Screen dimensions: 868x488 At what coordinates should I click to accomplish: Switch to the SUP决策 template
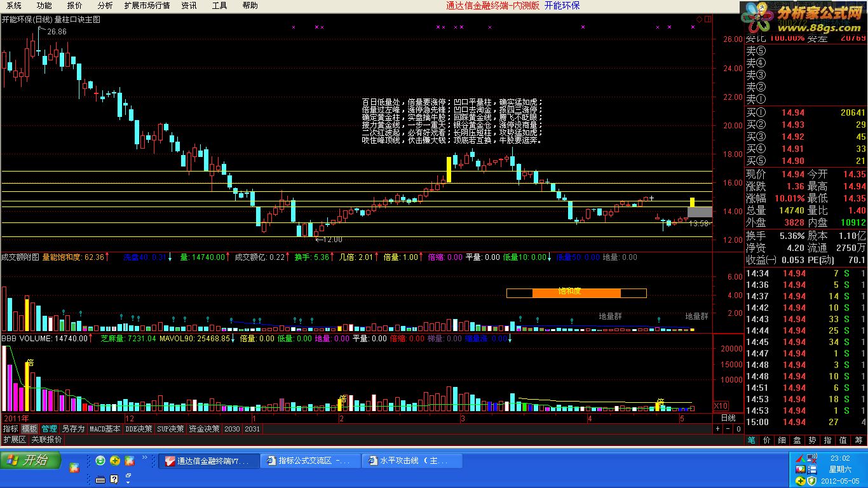point(171,429)
